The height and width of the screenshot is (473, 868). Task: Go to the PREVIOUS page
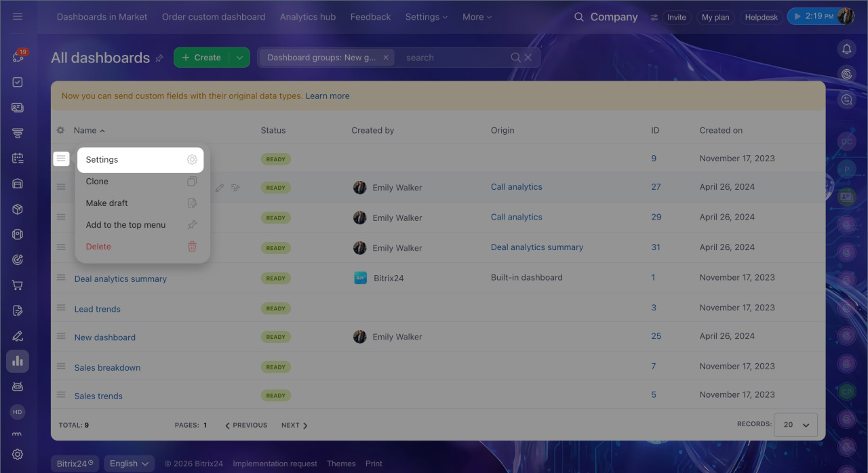tap(246, 426)
